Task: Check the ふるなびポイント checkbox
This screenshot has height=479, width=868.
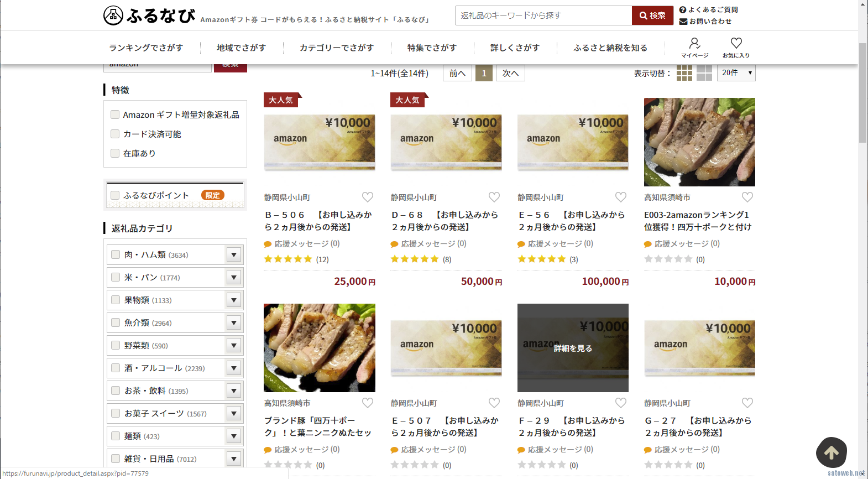Action: click(x=115, y=195)
